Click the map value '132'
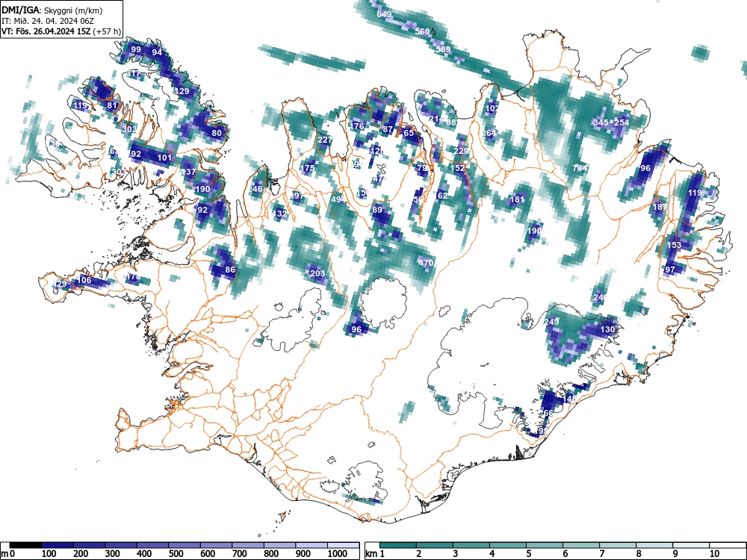 280,214
